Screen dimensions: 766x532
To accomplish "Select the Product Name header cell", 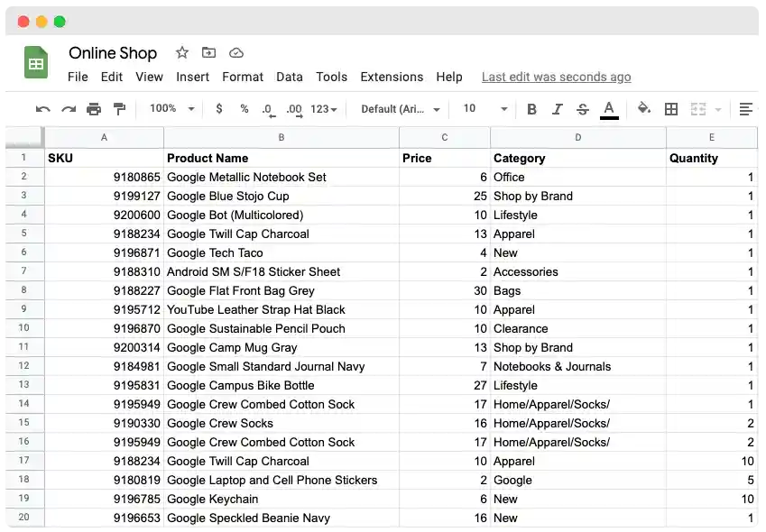I will tap(281, 158).
